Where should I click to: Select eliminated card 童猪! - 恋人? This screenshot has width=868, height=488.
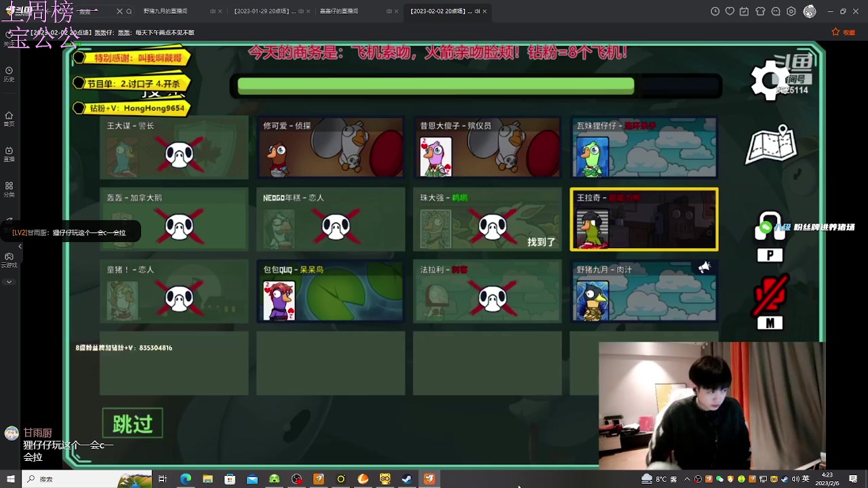(174, 291)
